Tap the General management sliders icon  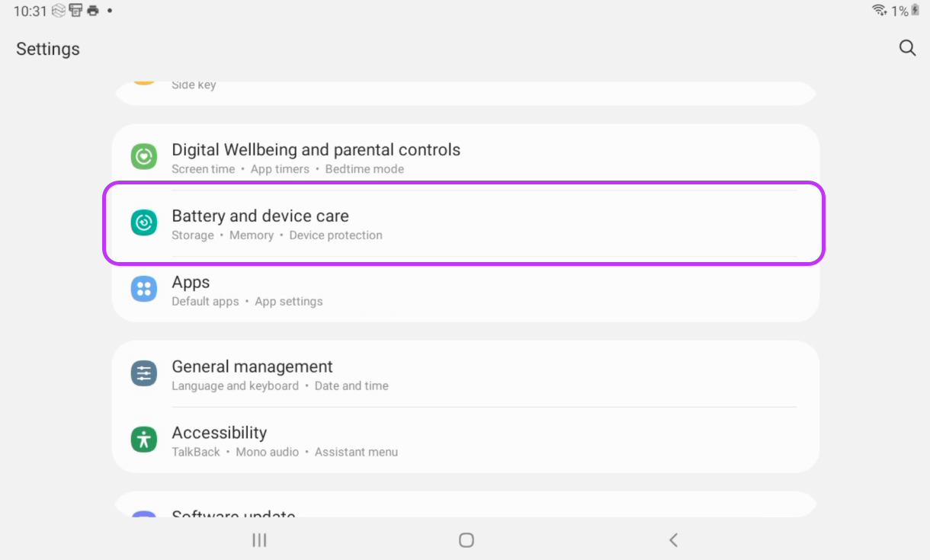coord(143,374)
